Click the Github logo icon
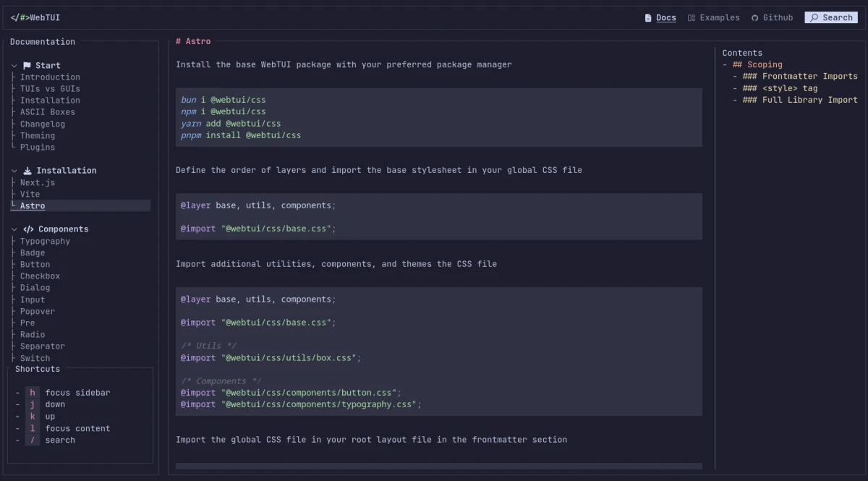Viewport: 868px width, 481px height. coord(755,18)
